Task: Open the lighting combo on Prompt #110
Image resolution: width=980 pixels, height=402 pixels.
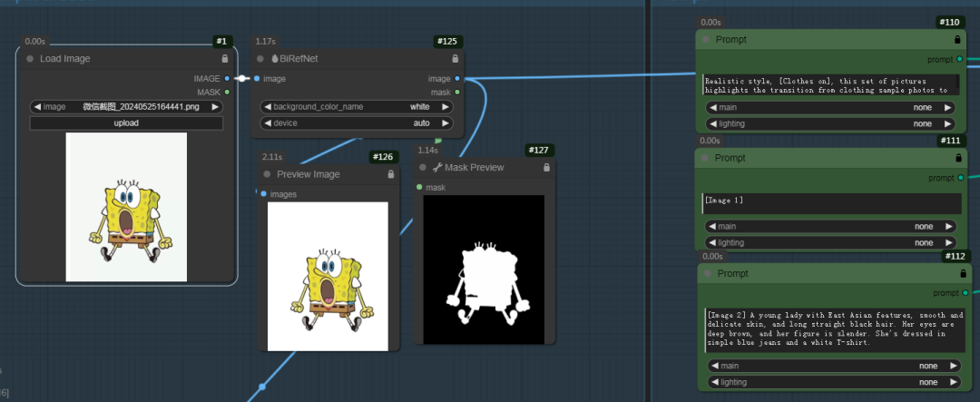Action: coord(830,123)
